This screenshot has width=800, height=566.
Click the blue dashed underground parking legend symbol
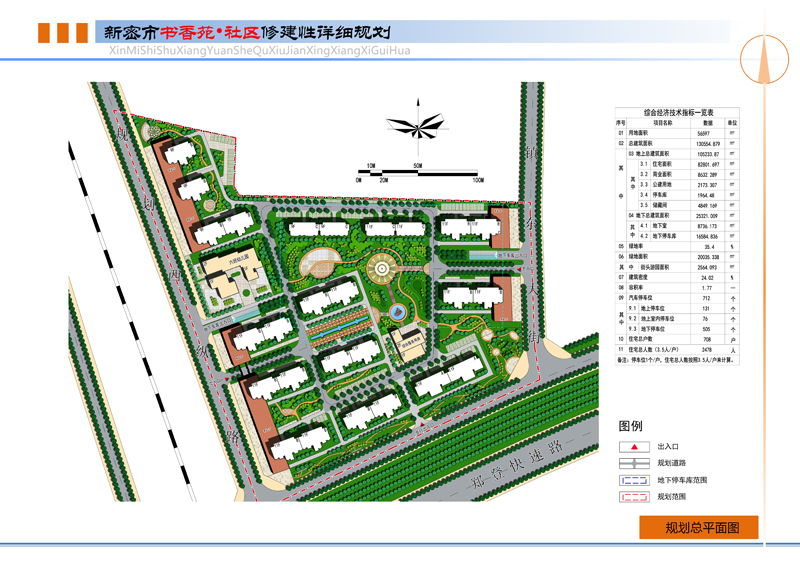point(633,480)
